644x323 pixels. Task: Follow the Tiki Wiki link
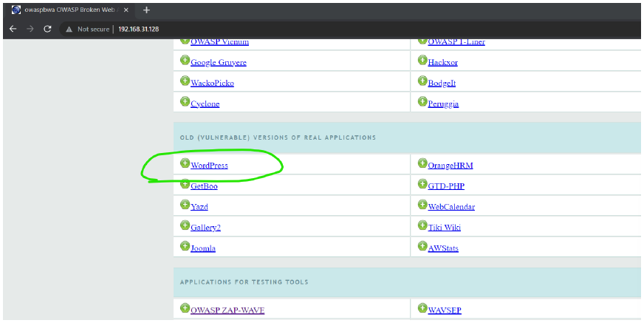click(x=445, y=227)
